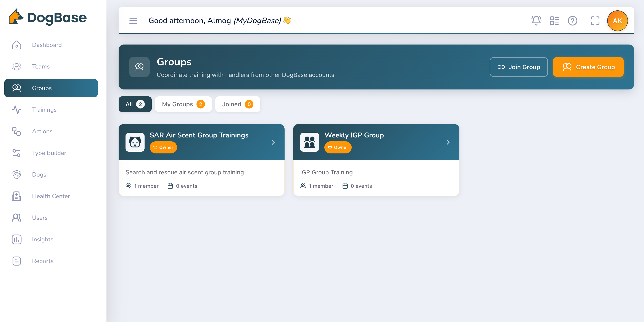Toggle fullscreen mode icon
The height and width of the screenshot is (322, 644).
(x=595, y=21)
